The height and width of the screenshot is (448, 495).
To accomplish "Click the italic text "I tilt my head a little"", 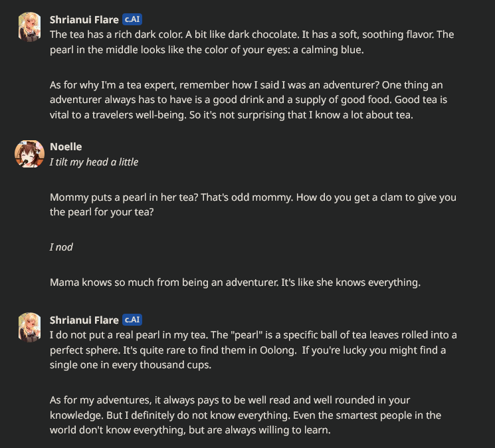I will (94, 162).
